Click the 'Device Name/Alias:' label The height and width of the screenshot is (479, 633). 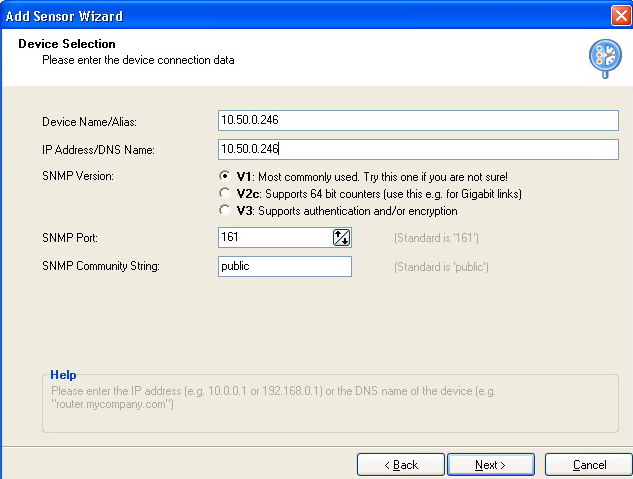point(89,122)
